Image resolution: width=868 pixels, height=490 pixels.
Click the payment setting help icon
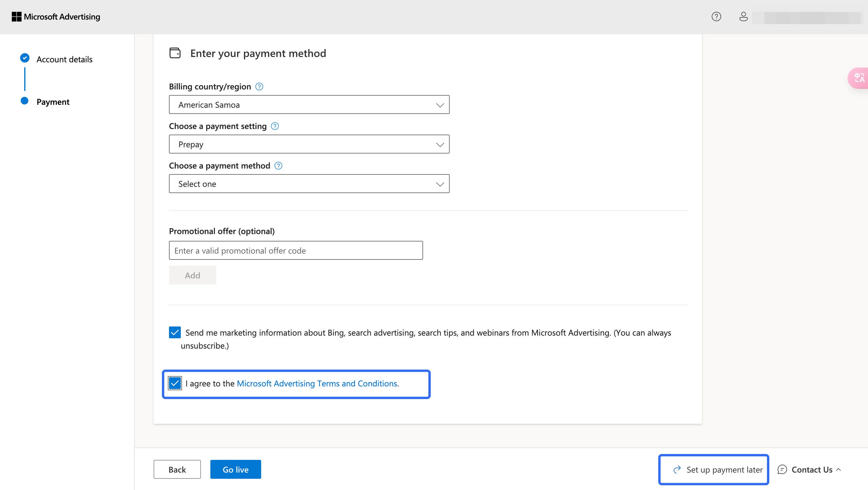point(275,126)
